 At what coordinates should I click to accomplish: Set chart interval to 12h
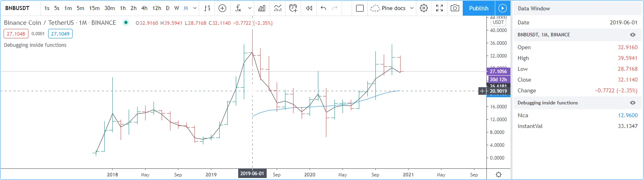click(x=157, y=8)
